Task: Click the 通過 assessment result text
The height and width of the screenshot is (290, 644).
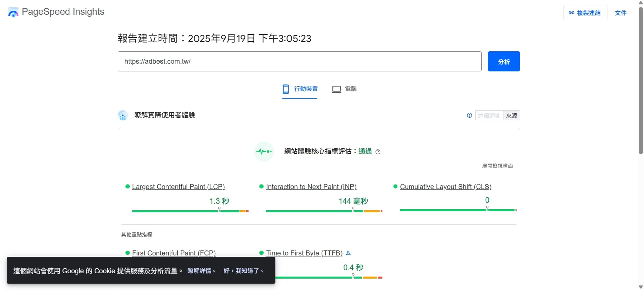Action: 365,151
